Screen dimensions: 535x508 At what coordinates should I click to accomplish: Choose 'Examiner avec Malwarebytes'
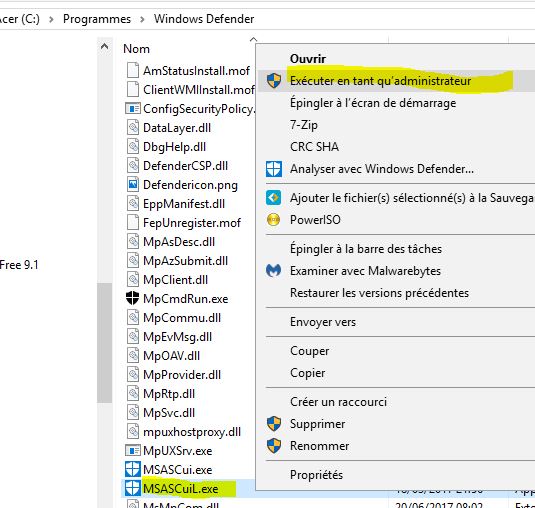365,271
